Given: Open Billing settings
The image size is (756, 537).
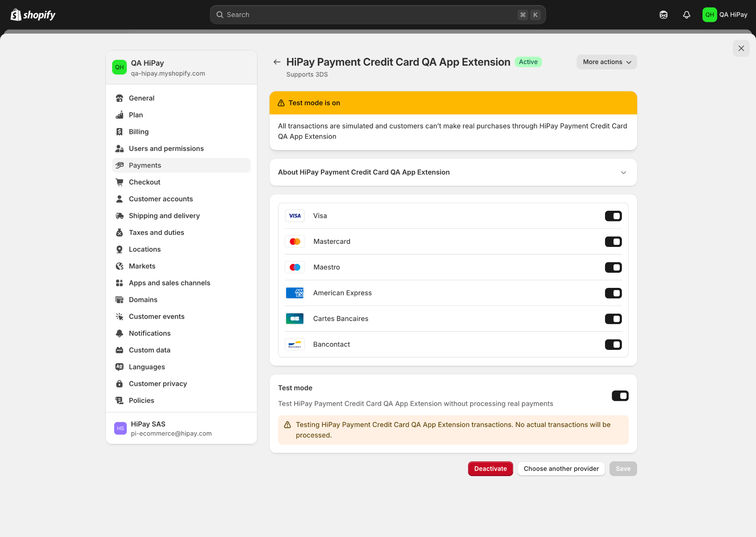Looking at the screenshot, I should (181, 132).
